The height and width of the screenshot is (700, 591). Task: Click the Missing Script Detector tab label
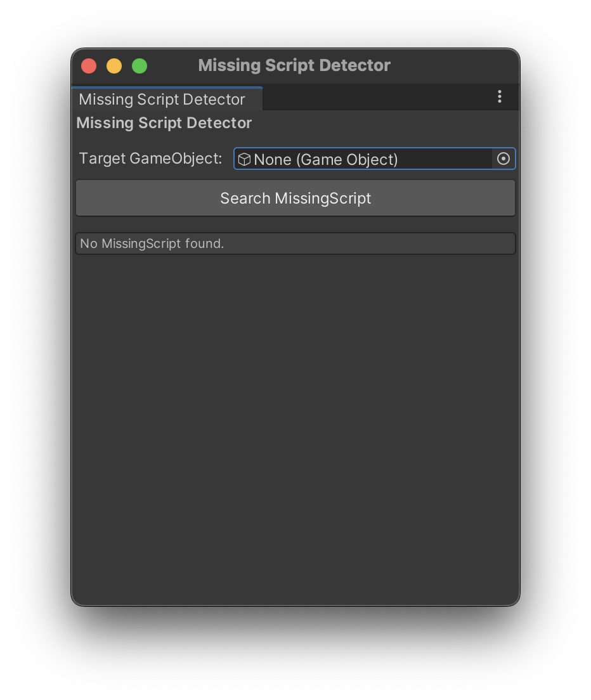point(161,99)
